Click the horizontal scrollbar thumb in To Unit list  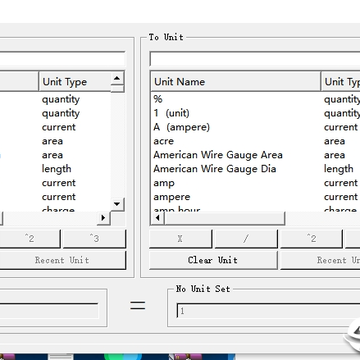click(x=224, y=218)
